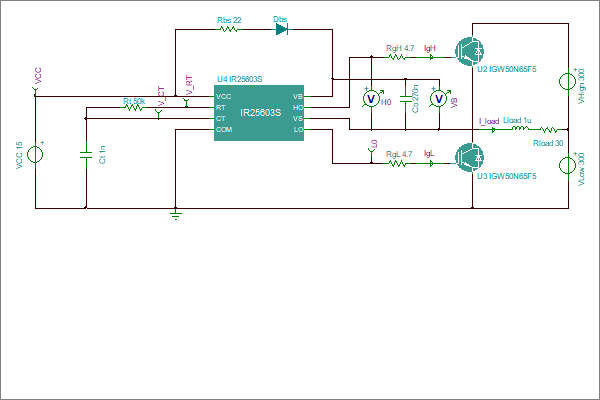600x400 pixels.
Task: Click the HO voltmeter symbol
Action: (x=371, y=99)
